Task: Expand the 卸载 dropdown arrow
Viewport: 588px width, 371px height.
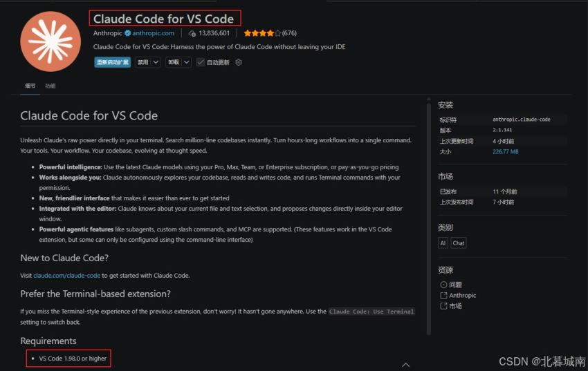Action: point(187,62)
